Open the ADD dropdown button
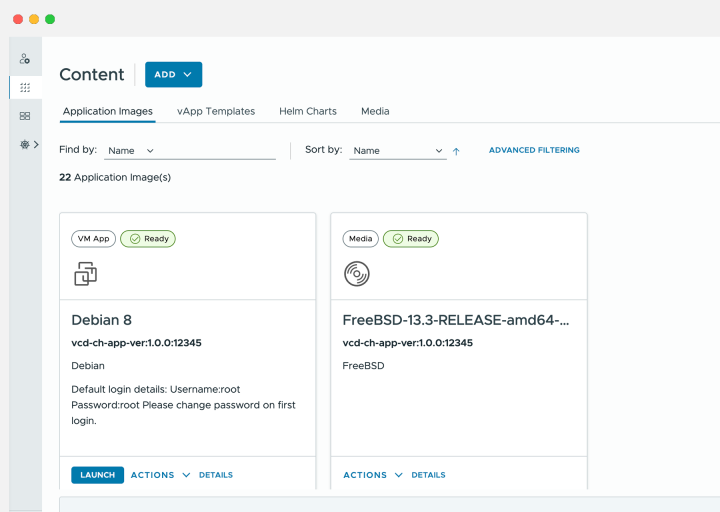The width and height of the screenshot is (720, 512). 173,75
